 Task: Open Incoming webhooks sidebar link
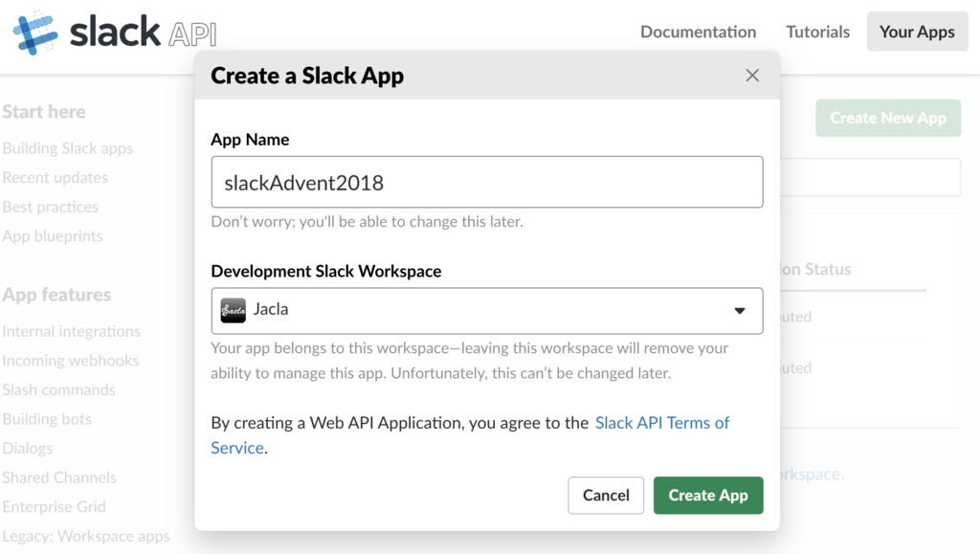(71, 361)
